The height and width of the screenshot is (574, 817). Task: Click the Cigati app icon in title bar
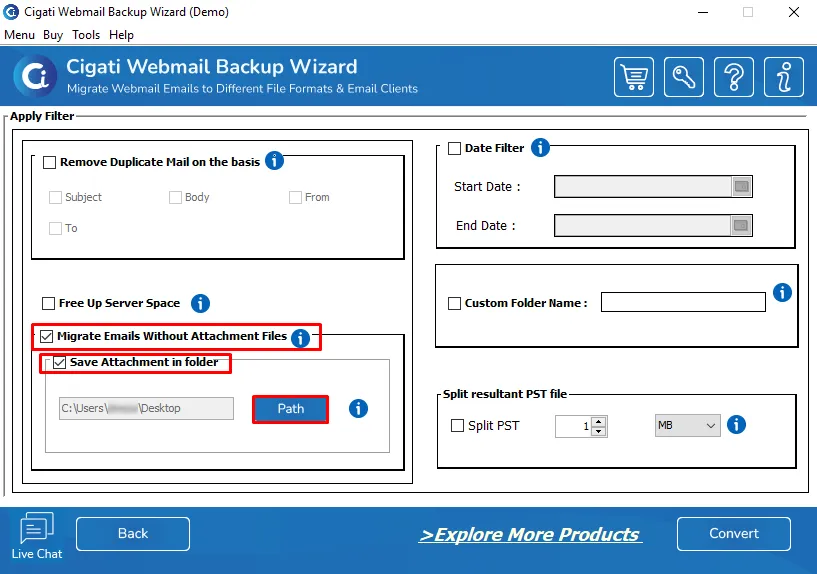point(11,11)
